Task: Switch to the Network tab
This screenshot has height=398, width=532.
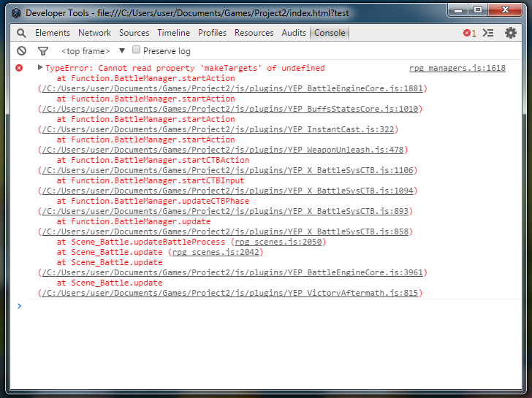Action: pyautogui.click(x=95, y=33)
